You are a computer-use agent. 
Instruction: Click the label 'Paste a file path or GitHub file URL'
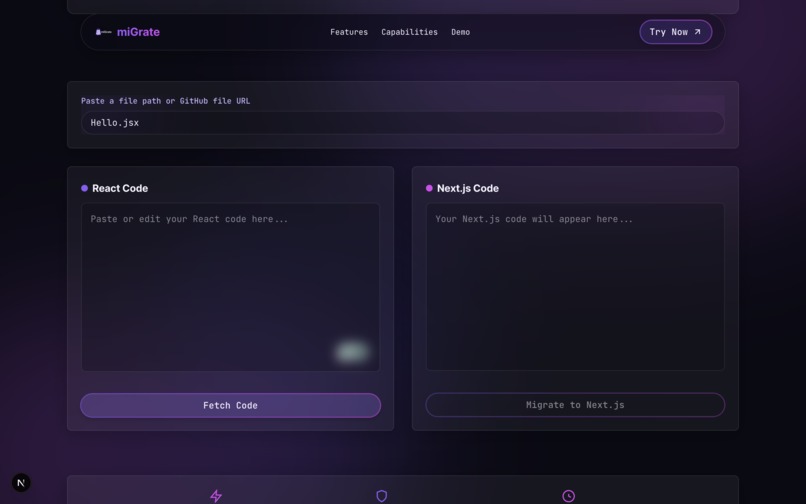(x=166, y=101)
